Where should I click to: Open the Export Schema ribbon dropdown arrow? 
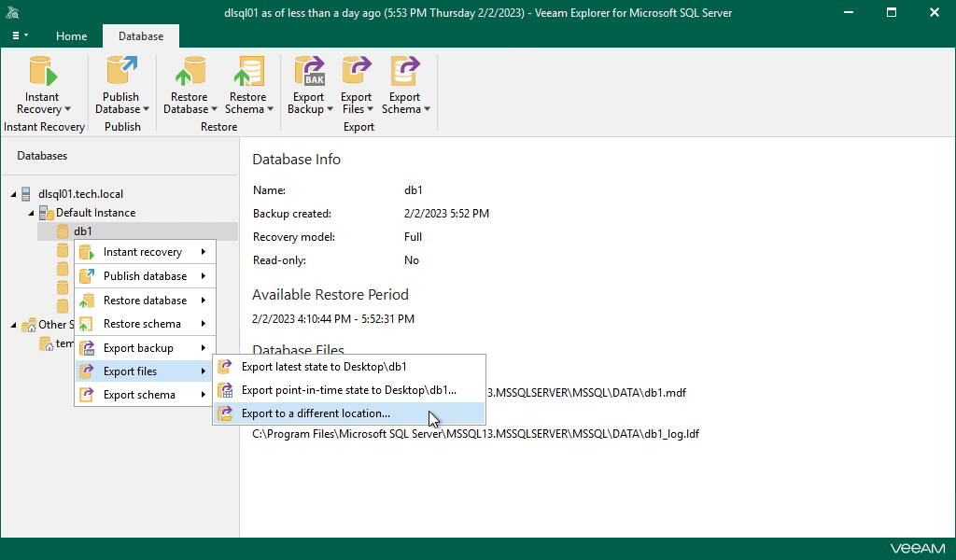click(428, 110)
